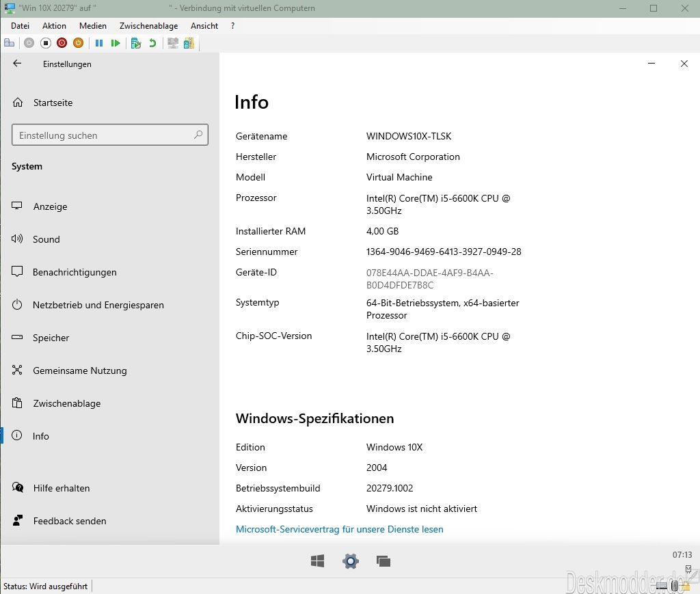Image resolution: width=700 pixels, height=594 pixels.
Task: Send Ctrl+Alt+Del via the toolbar icon
Action: (x=10, y=43)
